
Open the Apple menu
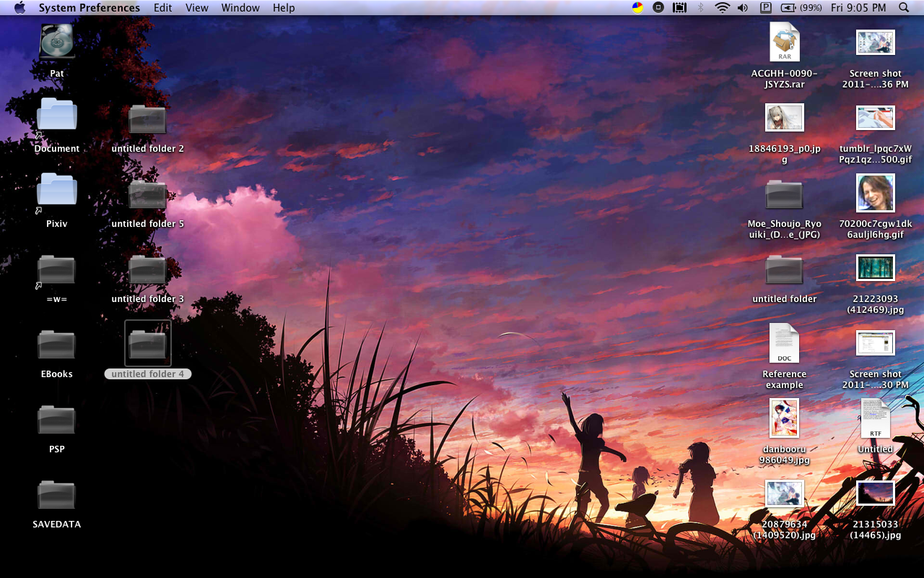coord(19,8)
